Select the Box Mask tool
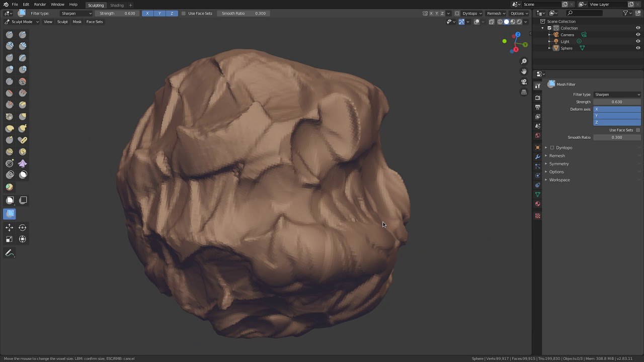The image size is (644, 362). click(x=10, y=200)
